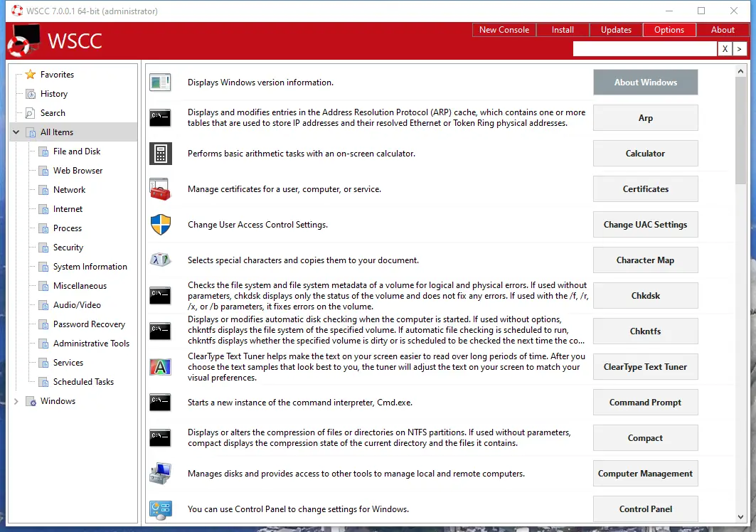Launch About Windows
Image resolution: width=756 pixels, height=532 pixels.
(x=646, y=83)
